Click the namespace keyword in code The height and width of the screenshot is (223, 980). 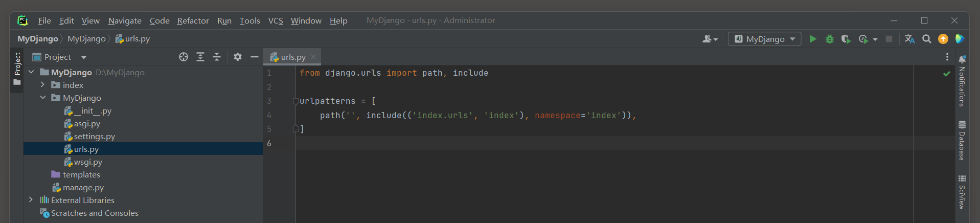(557, 115)
